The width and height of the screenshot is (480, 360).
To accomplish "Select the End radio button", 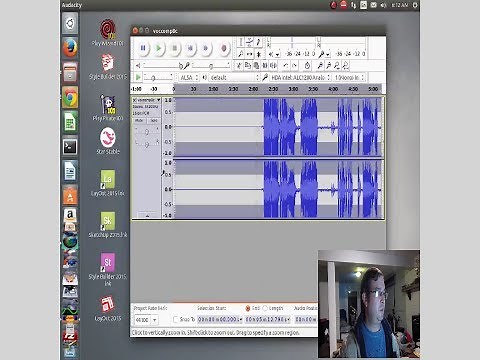I will [x=248, y=308].
